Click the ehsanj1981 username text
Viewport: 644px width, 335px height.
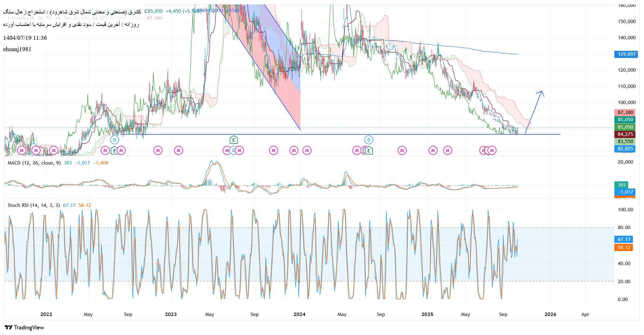click(x=17, y=49)
